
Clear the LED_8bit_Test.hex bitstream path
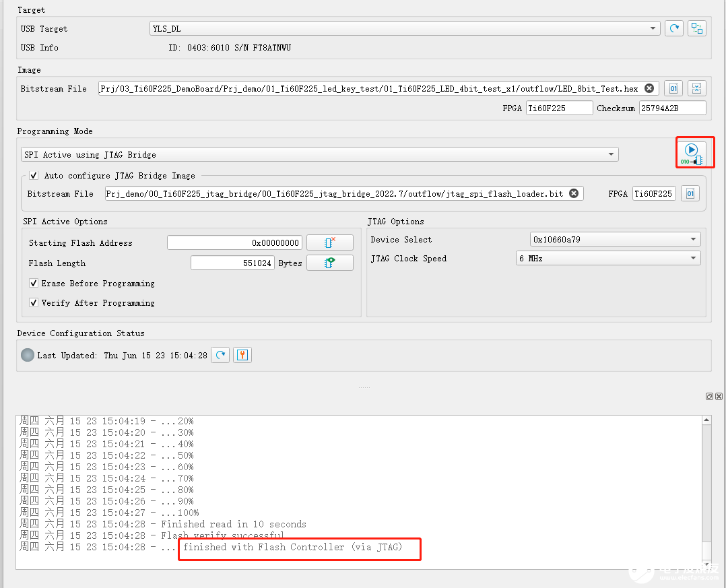(x=649, y=88)
